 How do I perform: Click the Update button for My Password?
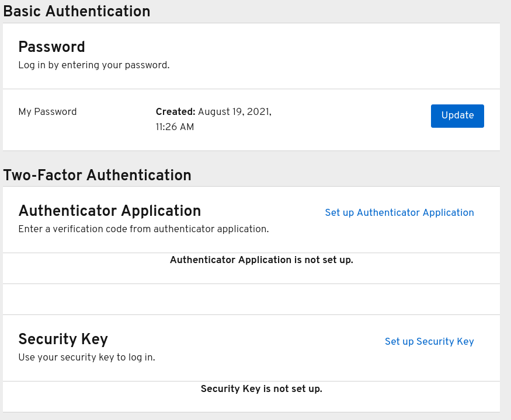(x=457, y=116)
